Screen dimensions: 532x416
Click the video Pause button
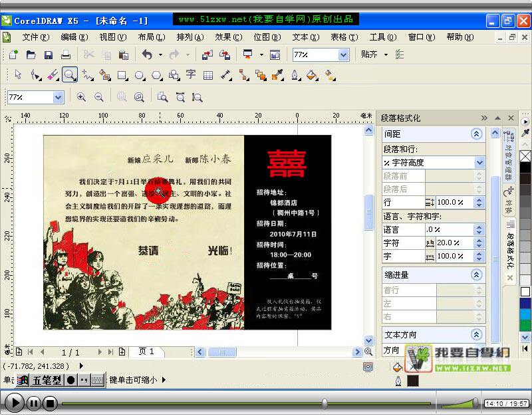coord(34,403)
